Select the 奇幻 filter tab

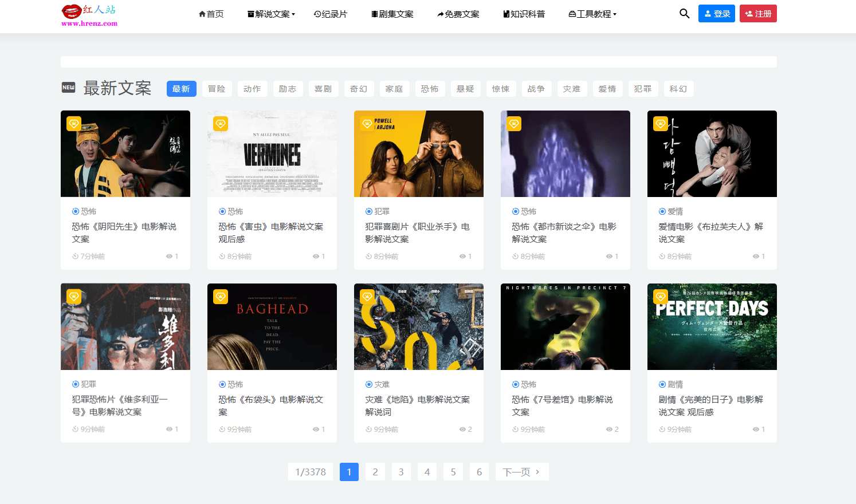click(359, 89)
